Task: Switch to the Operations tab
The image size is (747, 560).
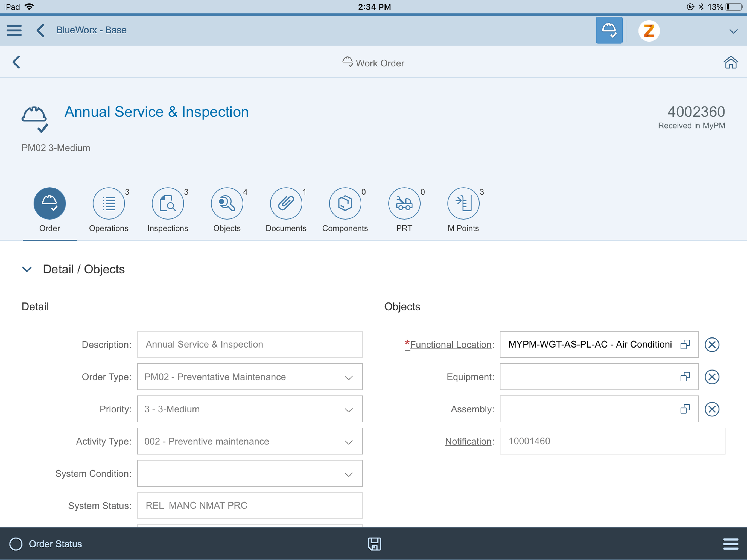Action: click(108, 210)
